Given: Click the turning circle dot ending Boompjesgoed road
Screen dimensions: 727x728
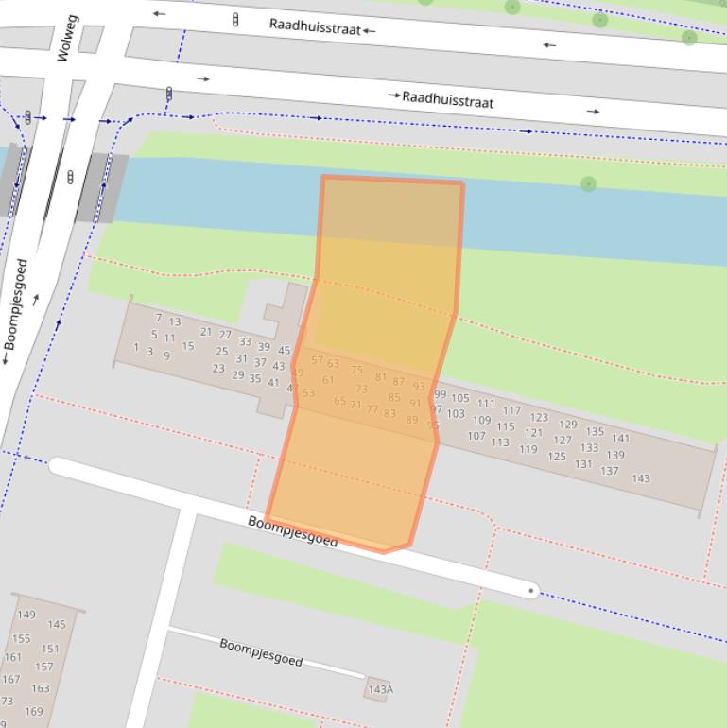Looking at the screenshot, I should [531, 591].
